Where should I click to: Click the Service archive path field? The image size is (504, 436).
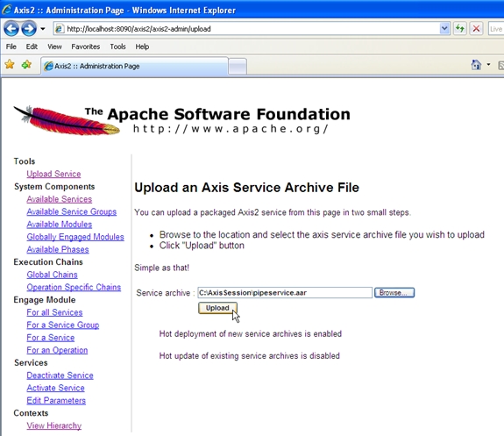click(285, 293)
